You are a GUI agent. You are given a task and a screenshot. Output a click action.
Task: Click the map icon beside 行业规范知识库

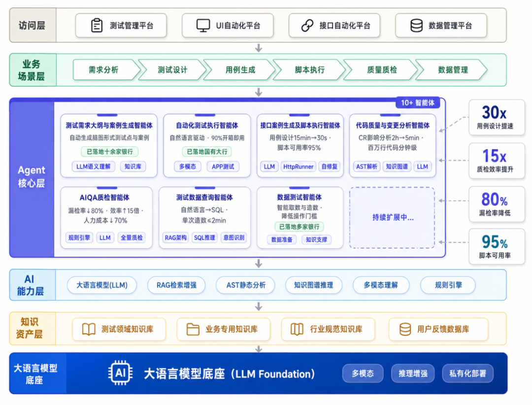point(297,329)
